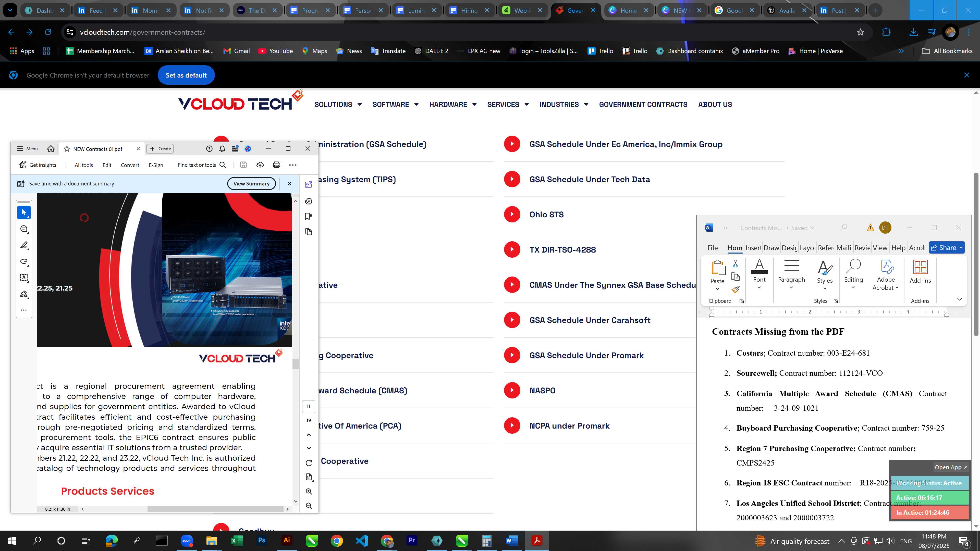
Task: Open Acrobat's notifications bell
Action: click(222, 149)
